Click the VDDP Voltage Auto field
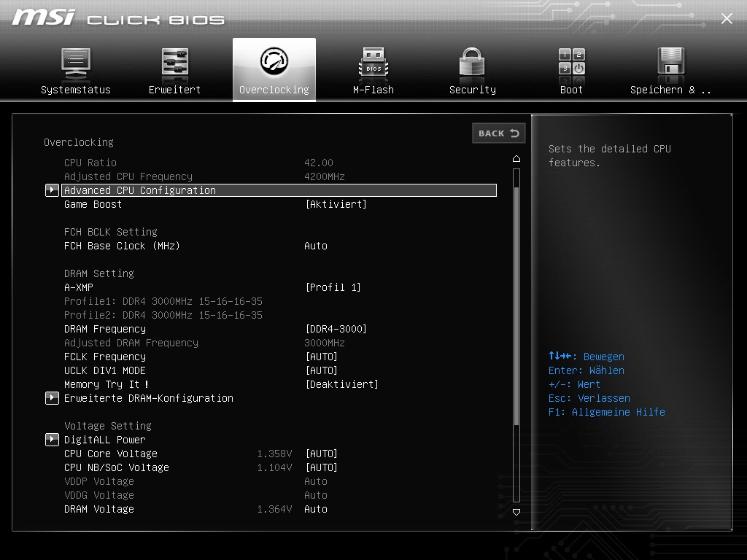 pos(316,481)
